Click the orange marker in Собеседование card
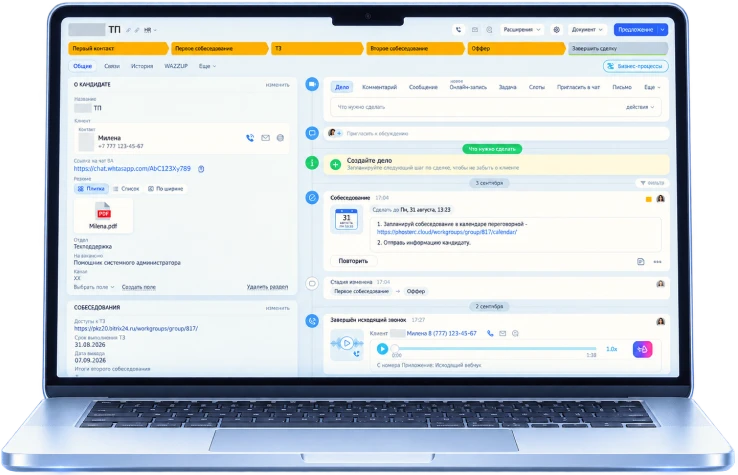 coord(649,200)
